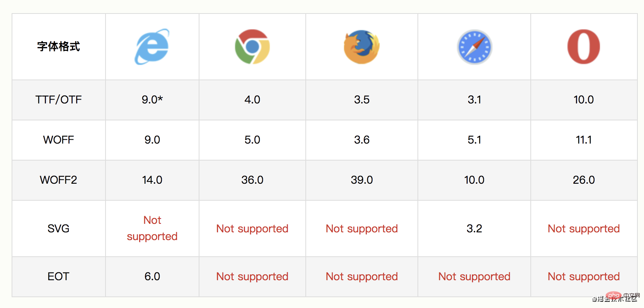Click the EOT format label

(59, 276)
